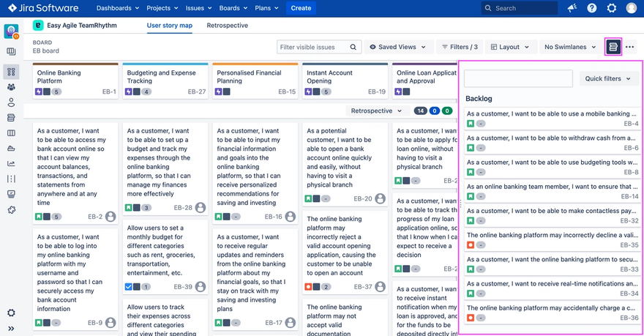This screenshot has width=644, height=336.
Task: Open the Issues dropdown menu
Action: (198, 8)
